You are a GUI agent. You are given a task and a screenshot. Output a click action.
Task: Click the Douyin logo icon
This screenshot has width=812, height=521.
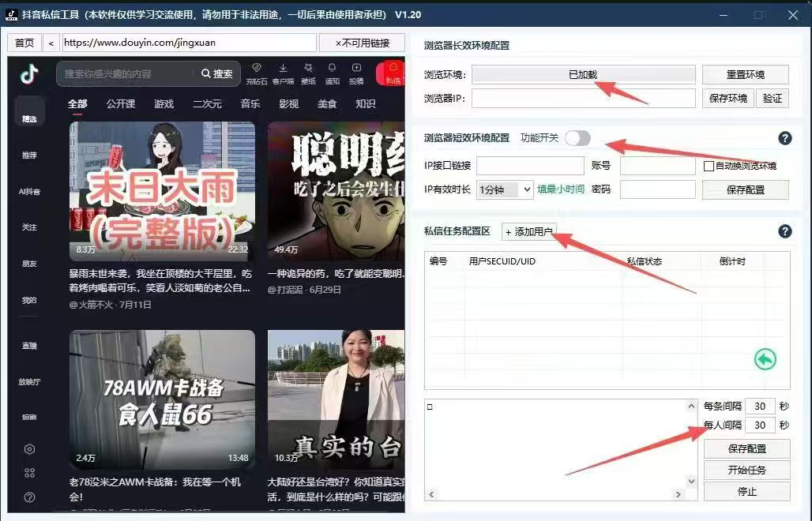click(x=29, y=74)
